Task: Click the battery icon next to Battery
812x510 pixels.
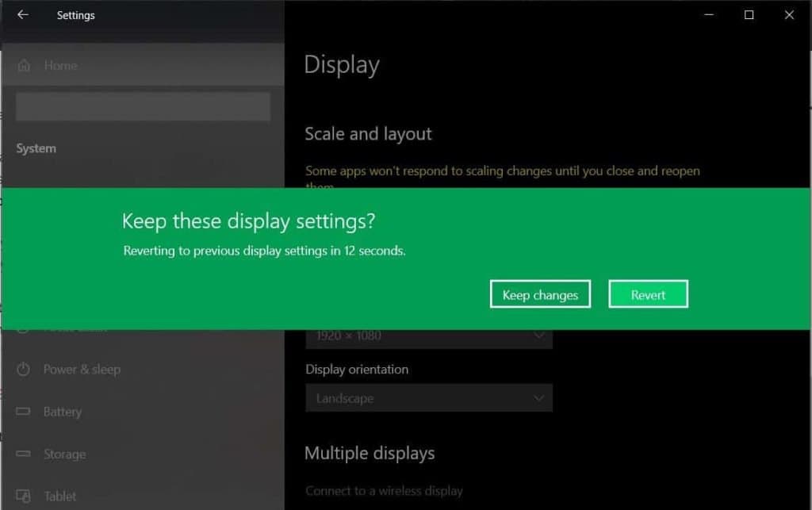Action: (21, 412)
